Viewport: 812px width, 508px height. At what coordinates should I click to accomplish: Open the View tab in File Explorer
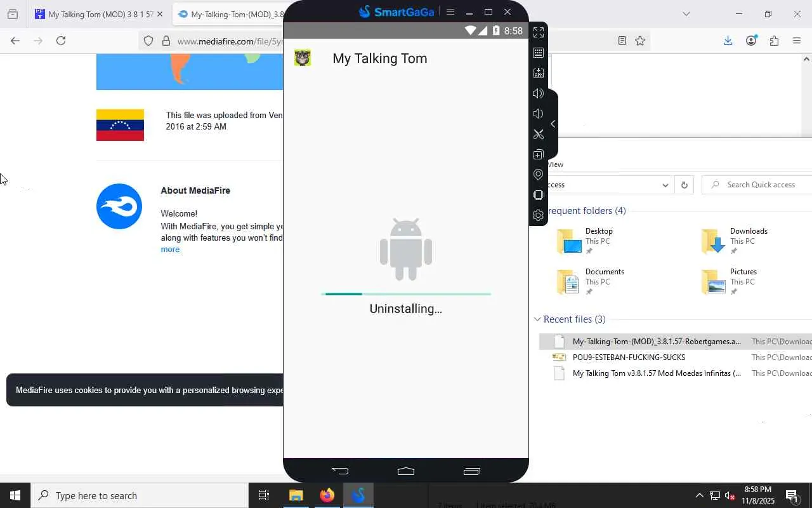tap(555, 164)
